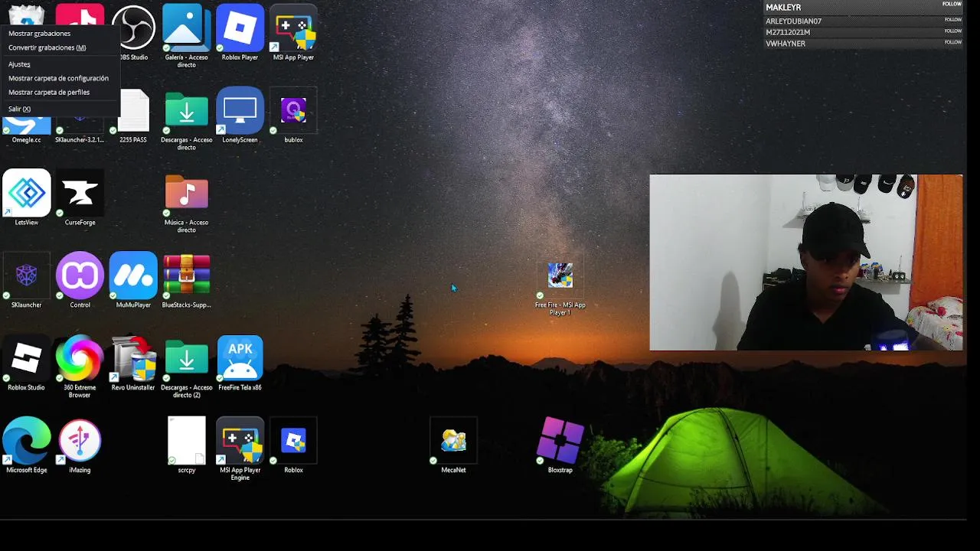Select Mostrar grabaciones in the context menu
The width and height of the screenshot is (980, 551).
(x=39, y=34)
